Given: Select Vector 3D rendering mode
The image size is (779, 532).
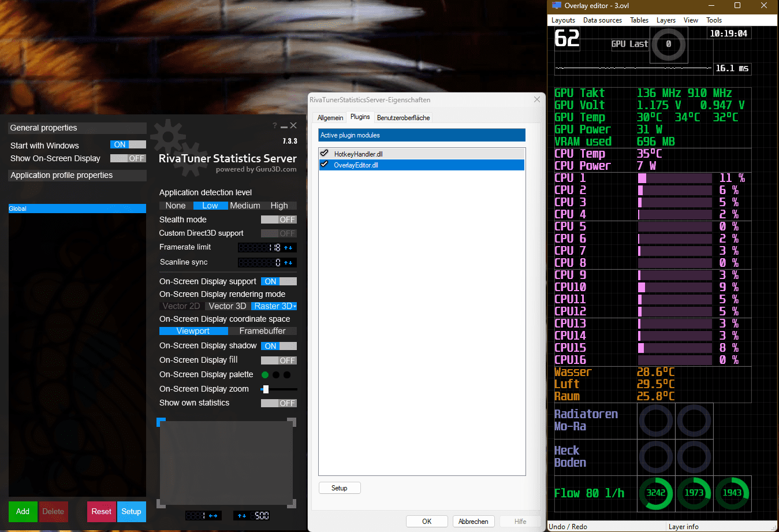Looking at the screenshot, I should [x=228, y=306].
